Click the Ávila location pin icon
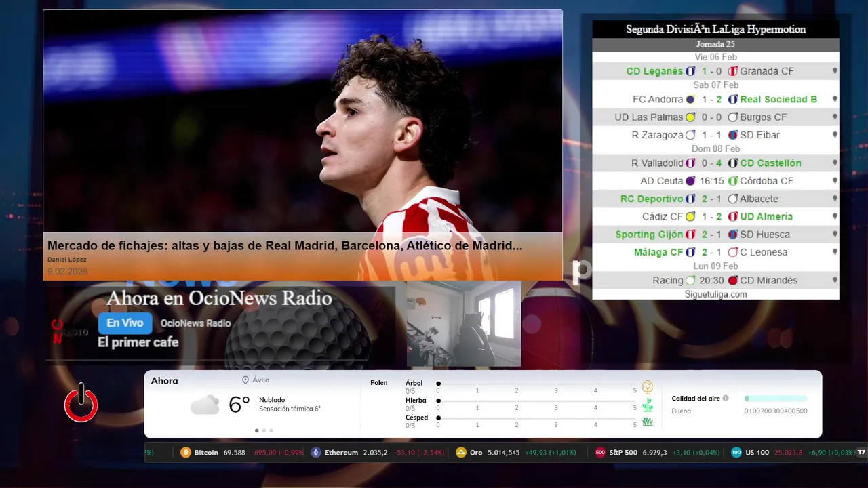The width and height of the screenshot is (868, 488). (x=245, y=380)
